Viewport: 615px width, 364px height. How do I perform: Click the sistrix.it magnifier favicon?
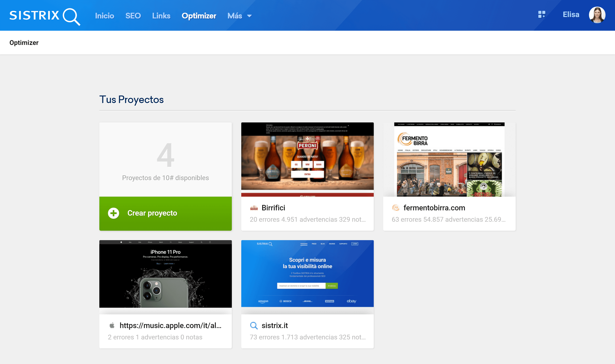(x=254, y=325)
